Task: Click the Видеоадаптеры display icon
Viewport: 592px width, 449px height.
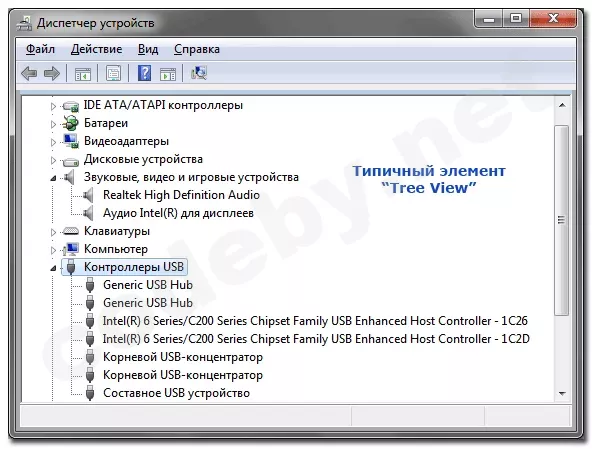Action: (x=71, y=141)
